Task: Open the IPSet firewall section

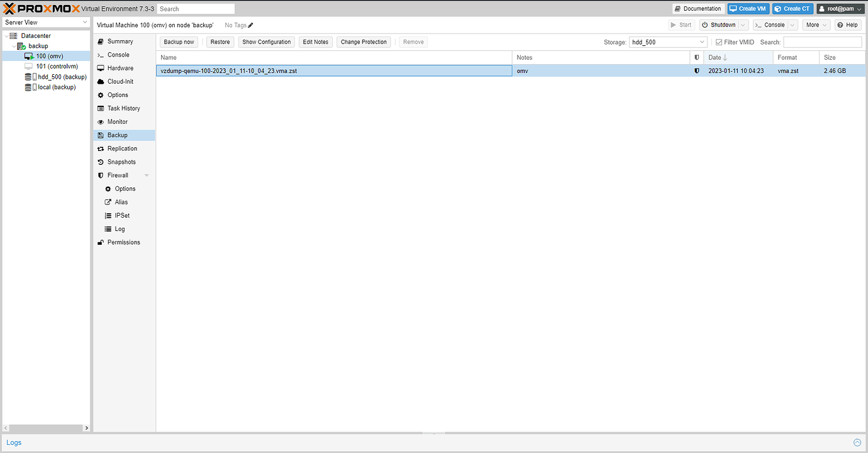Action: click(120, 215)
